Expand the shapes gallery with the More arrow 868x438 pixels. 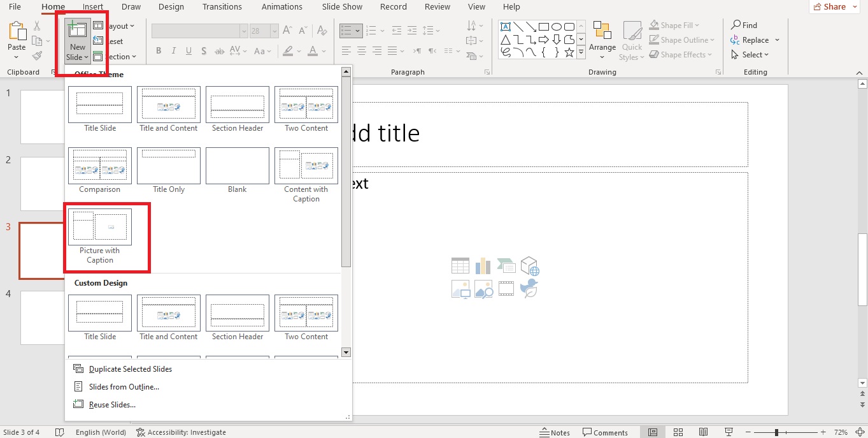(580, 52)
